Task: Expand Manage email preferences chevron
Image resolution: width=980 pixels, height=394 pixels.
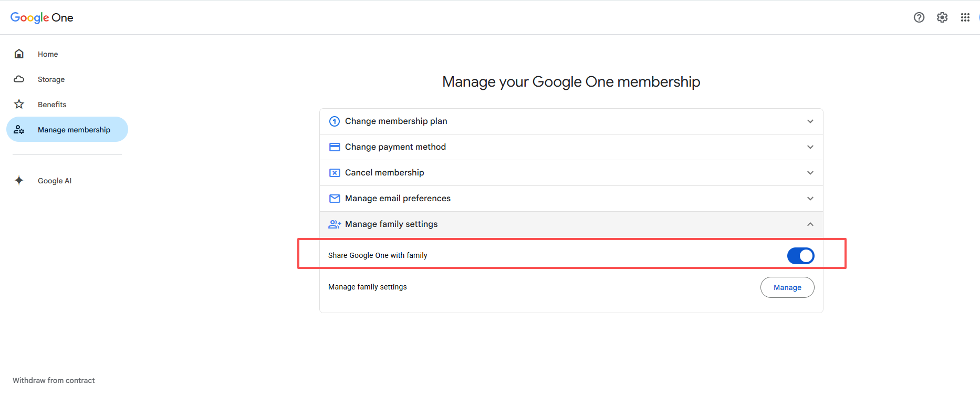Action: point(810,199)
